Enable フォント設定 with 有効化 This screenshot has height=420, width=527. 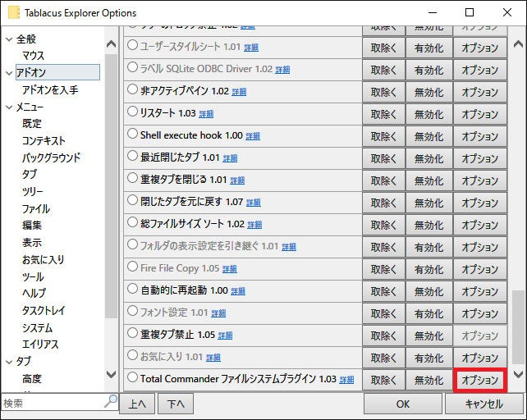coord(428,314)
